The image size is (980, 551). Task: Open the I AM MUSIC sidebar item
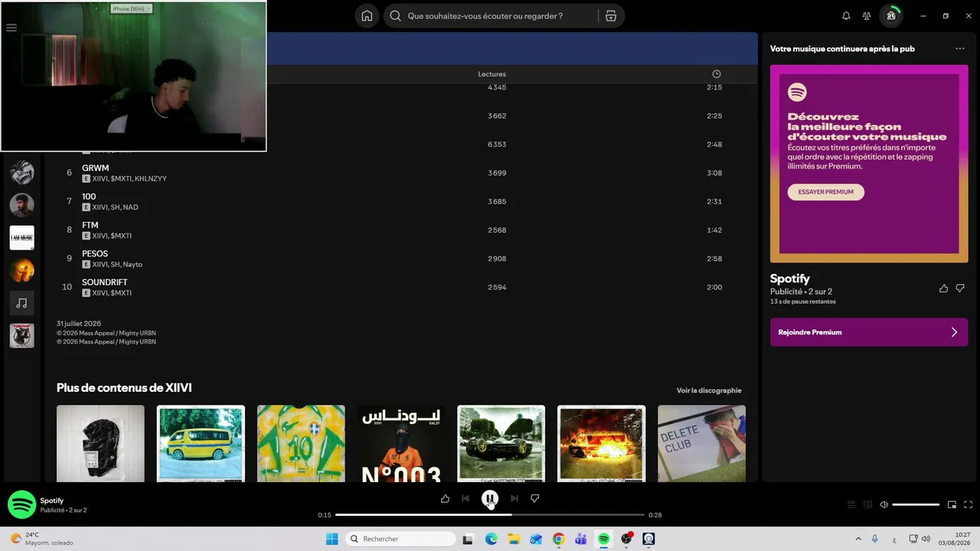(x=21, y=238)
